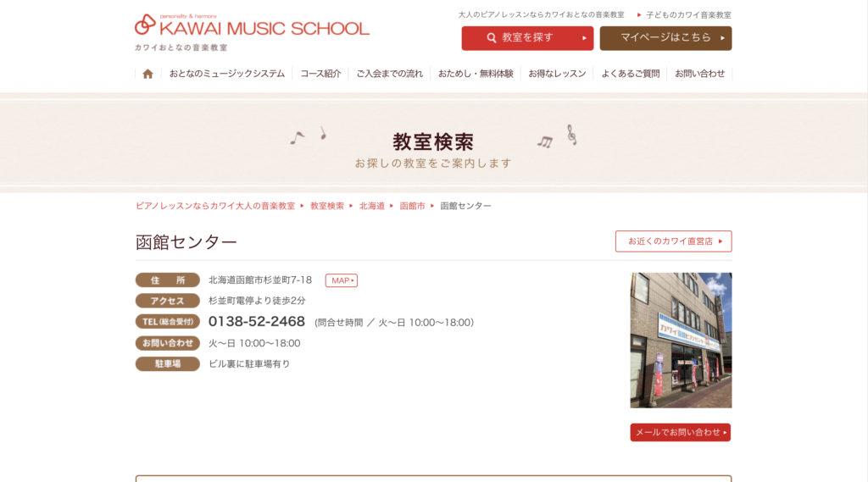Click the メールでお問い合わせ button
Viewport: 868px width, 482px height.
point(681,432)
